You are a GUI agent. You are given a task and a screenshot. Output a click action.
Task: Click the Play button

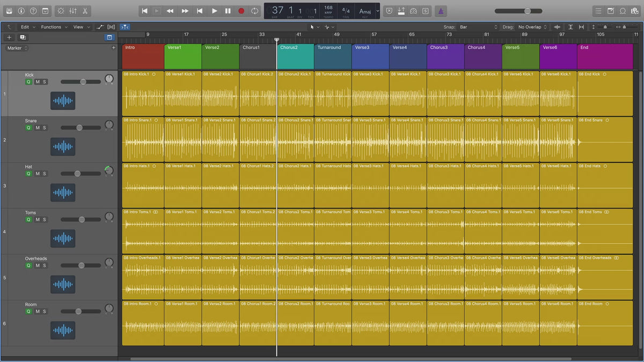pyautogui.click(x=214, y=11)
